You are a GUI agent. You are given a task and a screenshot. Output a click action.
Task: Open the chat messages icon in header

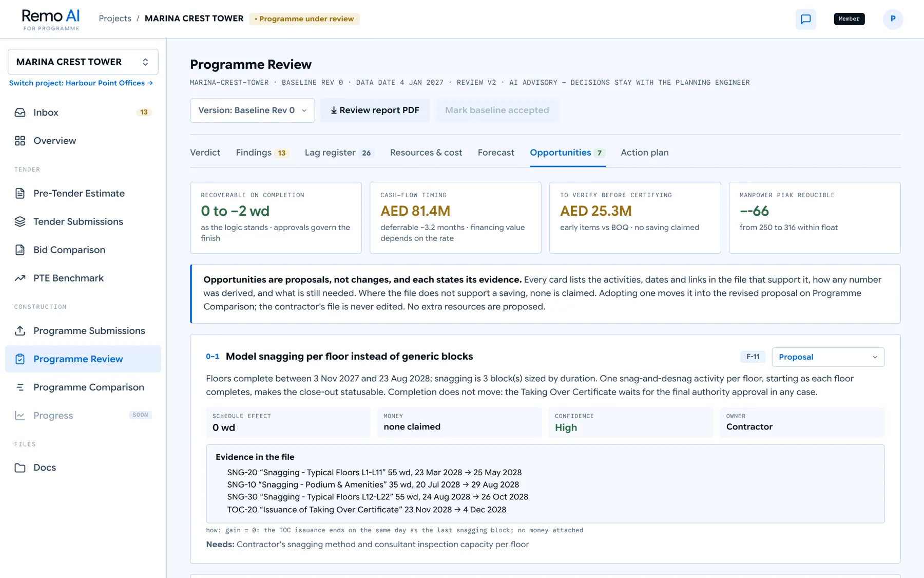(805, 19)
